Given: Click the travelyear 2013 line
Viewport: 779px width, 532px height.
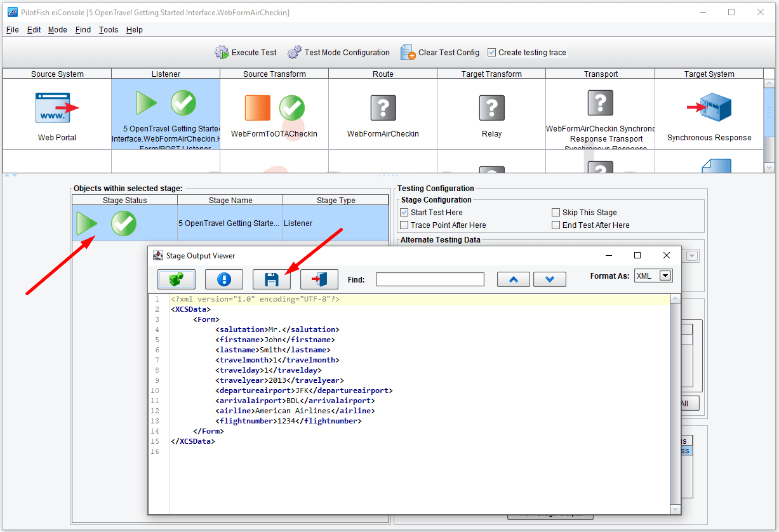Looking at the screenshot, I should click(279, 380).
